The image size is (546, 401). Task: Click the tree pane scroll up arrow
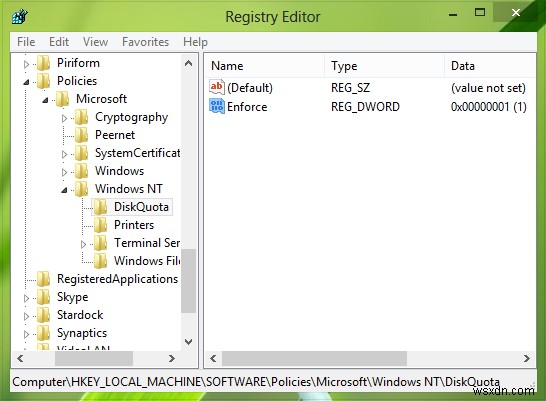coord(189,63)
